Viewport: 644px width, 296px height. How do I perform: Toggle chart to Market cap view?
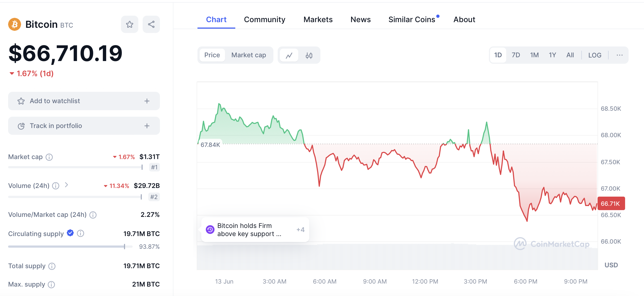249,55
